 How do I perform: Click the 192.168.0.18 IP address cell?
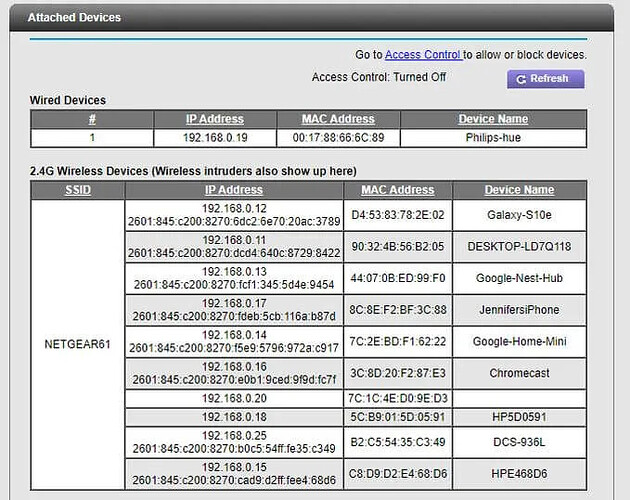point(233,416)
